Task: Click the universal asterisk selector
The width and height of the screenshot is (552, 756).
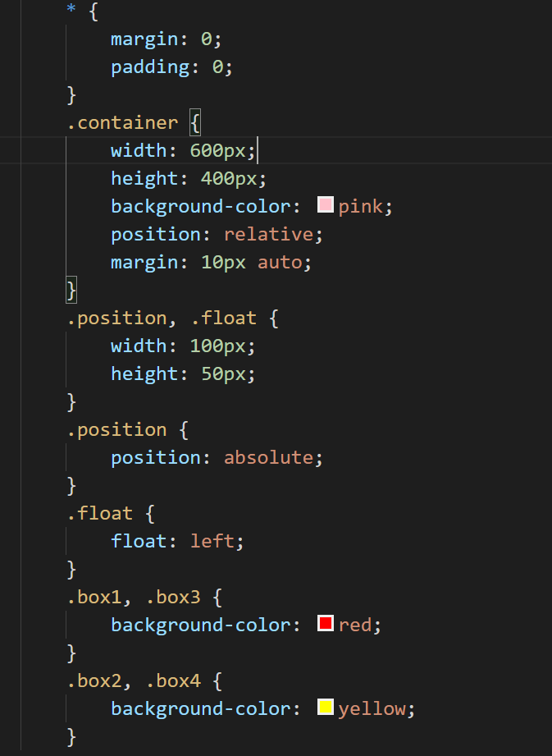Action: click(71, 9)
